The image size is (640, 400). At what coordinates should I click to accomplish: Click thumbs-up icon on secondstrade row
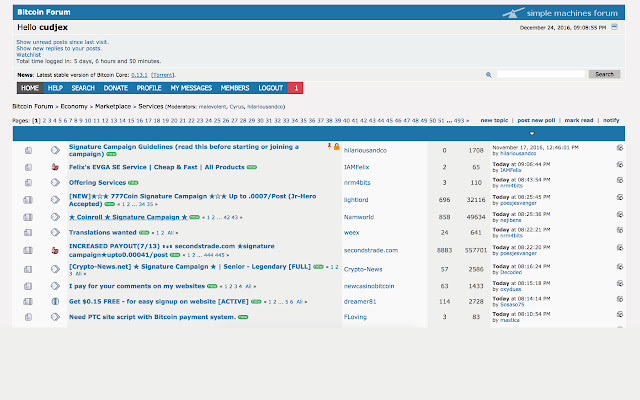tap(55, 250)
